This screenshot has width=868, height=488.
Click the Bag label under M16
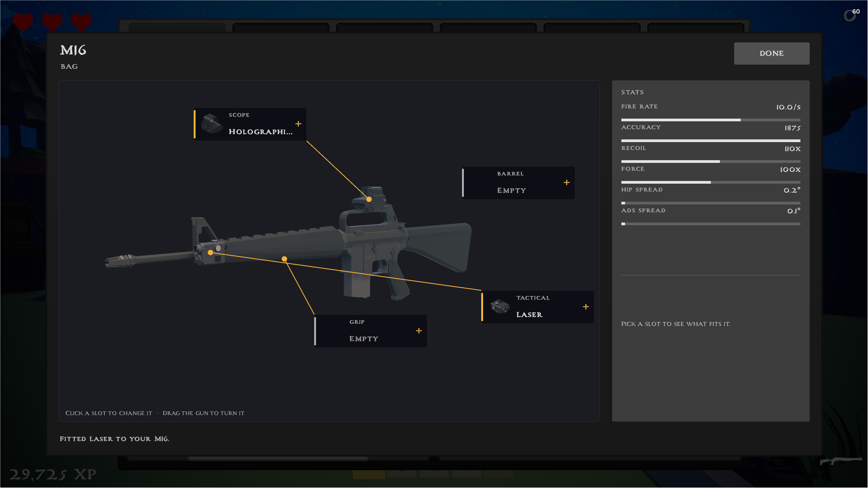click(69, 66)
